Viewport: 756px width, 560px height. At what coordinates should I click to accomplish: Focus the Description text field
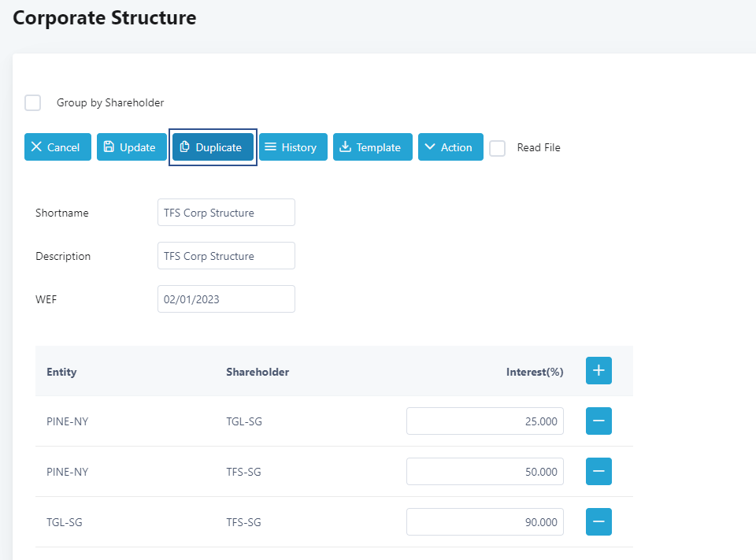point(226,256)
